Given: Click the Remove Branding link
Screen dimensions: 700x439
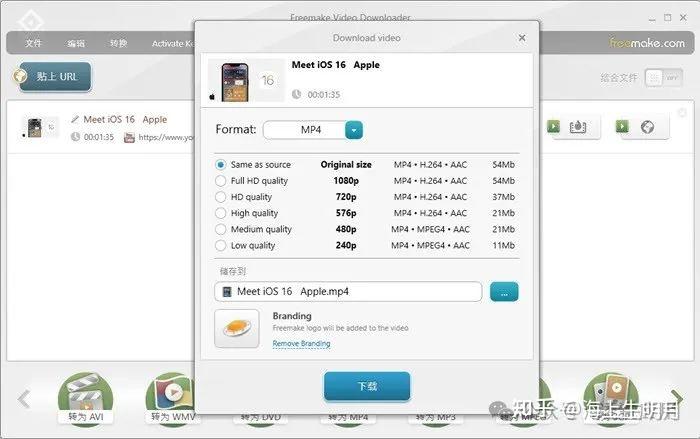Looking at the screenshot, I should pos(301,343).
